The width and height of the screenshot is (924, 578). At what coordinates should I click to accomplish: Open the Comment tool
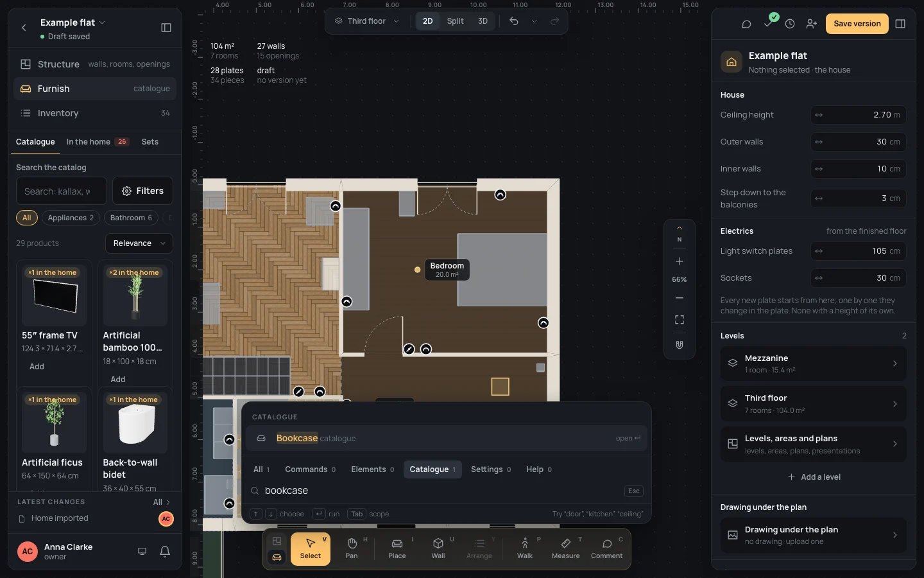pyautogui.click(x=606, y=548)
